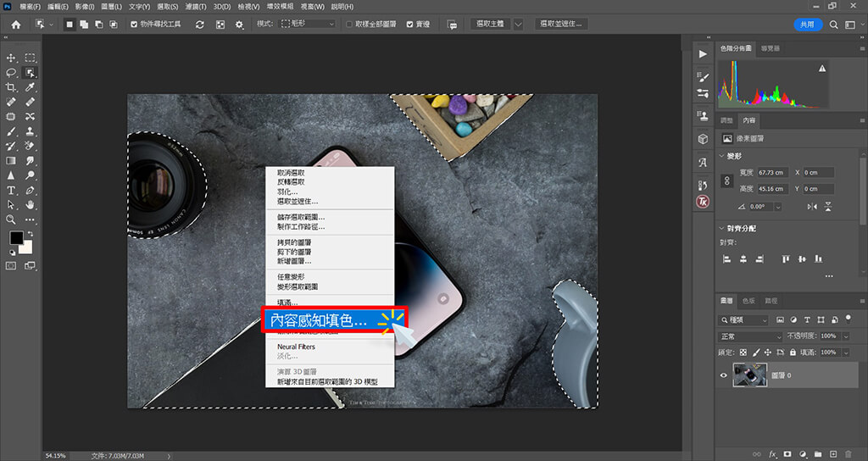Viewport: 868px width, 461px height.
Task: Open the Brush Settings panel icon
Action: (x=703, y=77)
